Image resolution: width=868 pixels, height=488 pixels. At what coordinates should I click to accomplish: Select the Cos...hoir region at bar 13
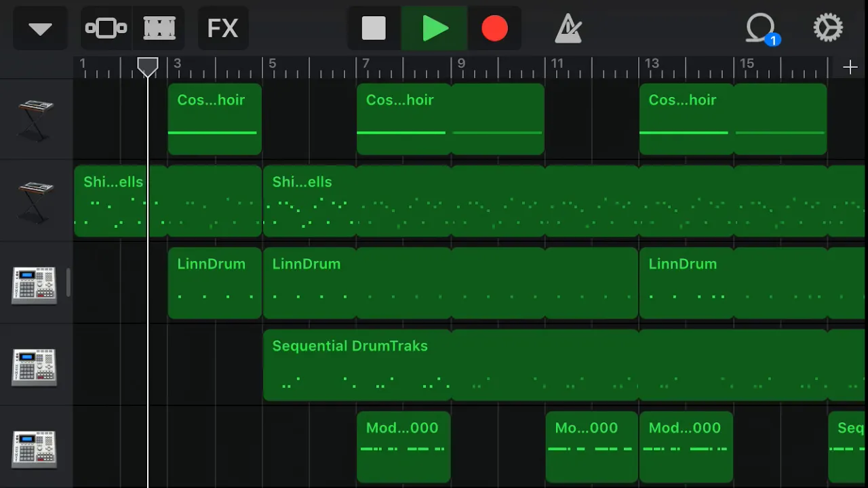pos(733,119)
